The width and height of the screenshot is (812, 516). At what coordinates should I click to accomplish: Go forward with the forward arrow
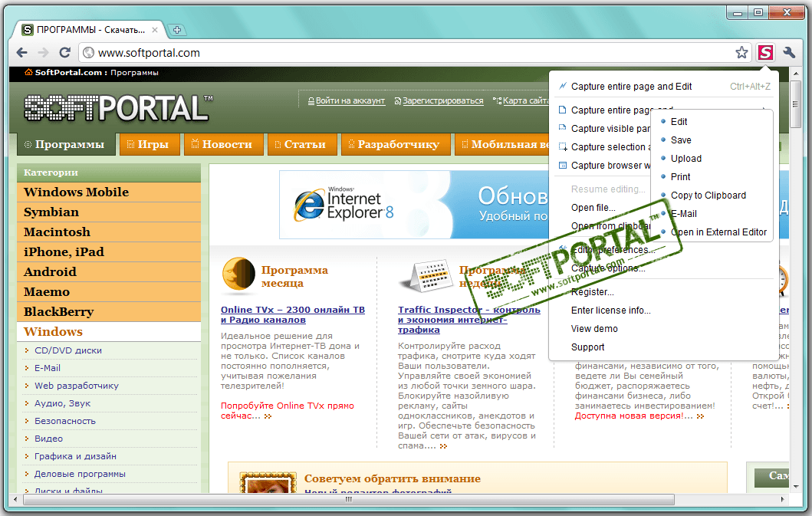pos(44,52)
